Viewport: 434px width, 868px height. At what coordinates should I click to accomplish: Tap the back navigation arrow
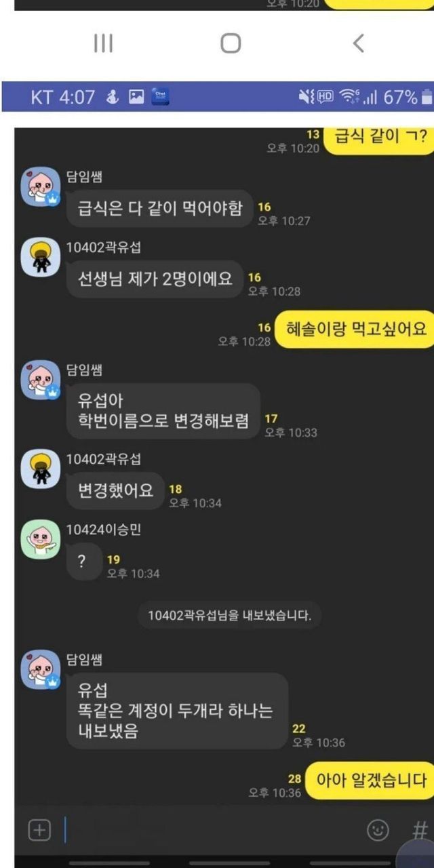click(359, 43)
